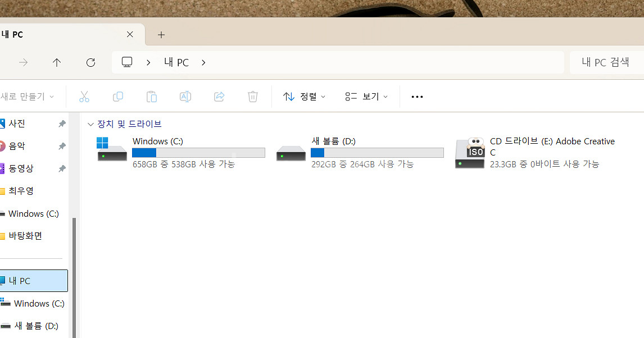Screen dimensions: 644x338
Task: Select the Windows (C:) drive icon
Action: [x=112, y=150]
